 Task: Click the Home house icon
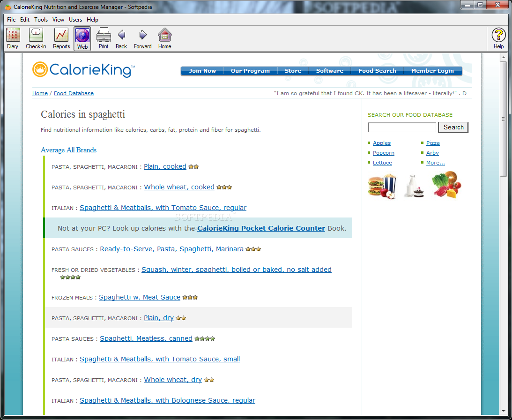pyautogui.click(x=164, y=38)
